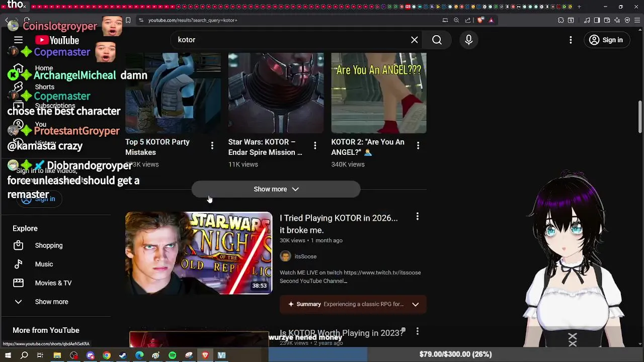
Task: Open the Brave Playlist music note icon
Action: pos(587,20)
